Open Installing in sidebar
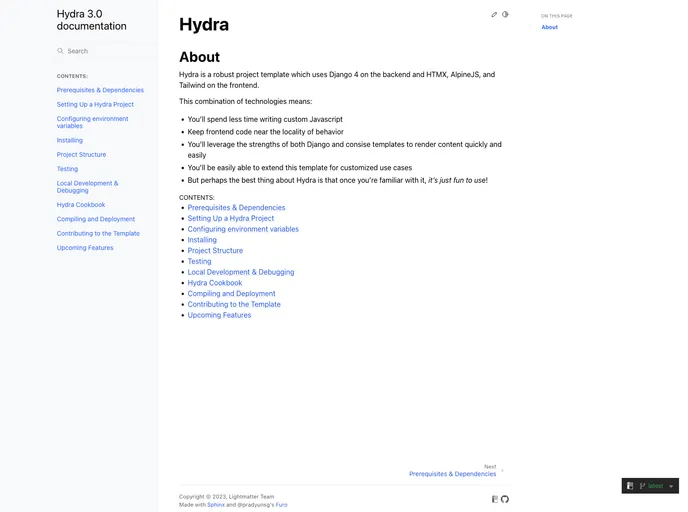Screen dimensions: 688x512 pos(69,140)
